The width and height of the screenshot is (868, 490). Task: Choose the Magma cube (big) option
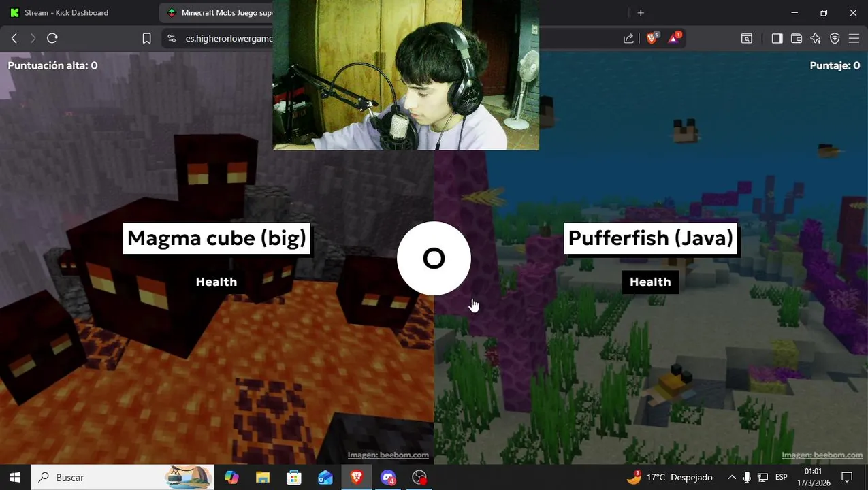coord(216,238)
